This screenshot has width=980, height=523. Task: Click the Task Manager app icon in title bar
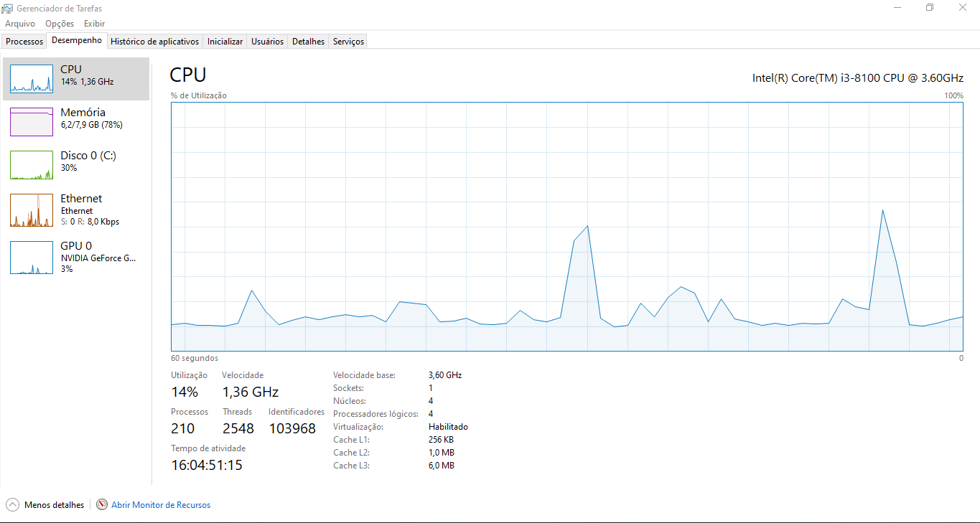8,9
